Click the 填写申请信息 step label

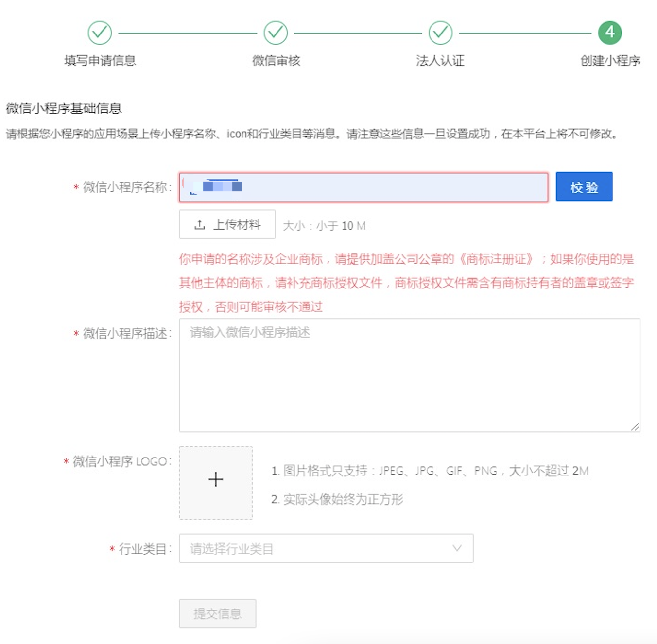pyautogui.click(x=100, y=60)
